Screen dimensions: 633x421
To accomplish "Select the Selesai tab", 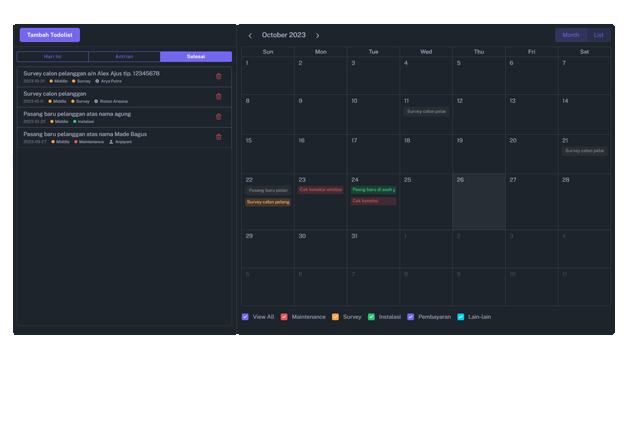I will point(196,57).
